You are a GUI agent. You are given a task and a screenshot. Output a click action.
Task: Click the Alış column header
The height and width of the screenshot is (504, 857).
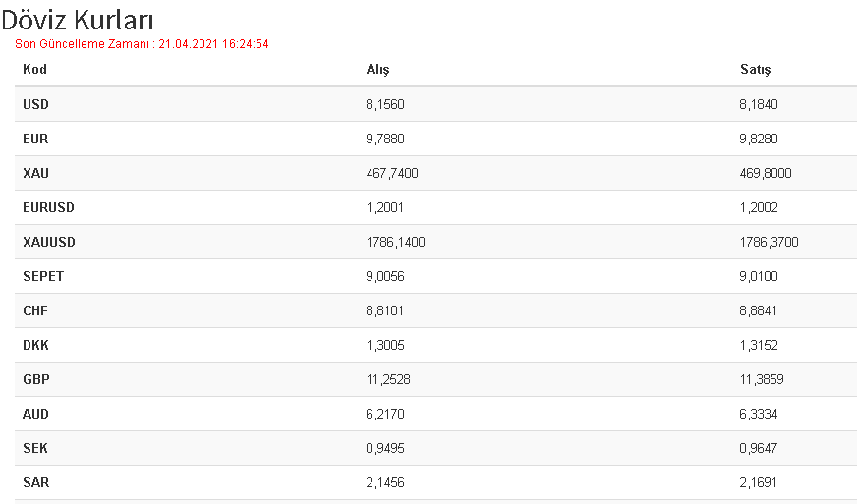(x=377, y=70)
